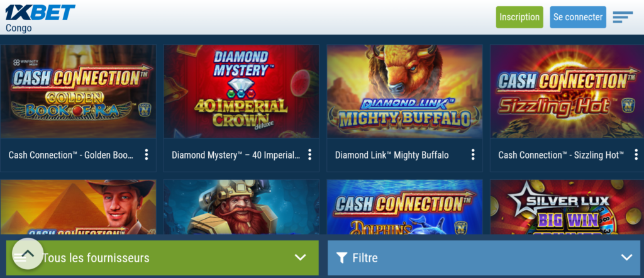The width and height of the screenshot is (644, 278).
Task: Open options dots for Diamond Mystery 40 Imperial
Action: click(x=309, y=155)
